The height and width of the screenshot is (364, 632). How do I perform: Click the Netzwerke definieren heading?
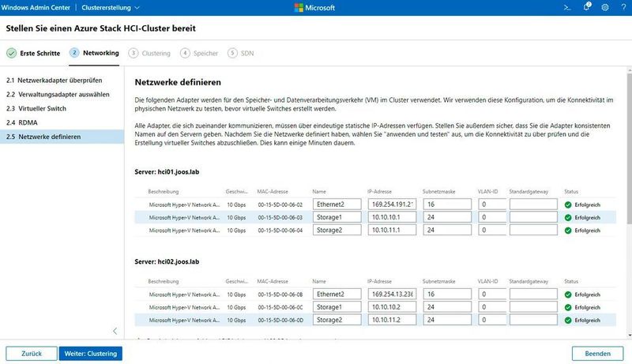click(178, 82)
